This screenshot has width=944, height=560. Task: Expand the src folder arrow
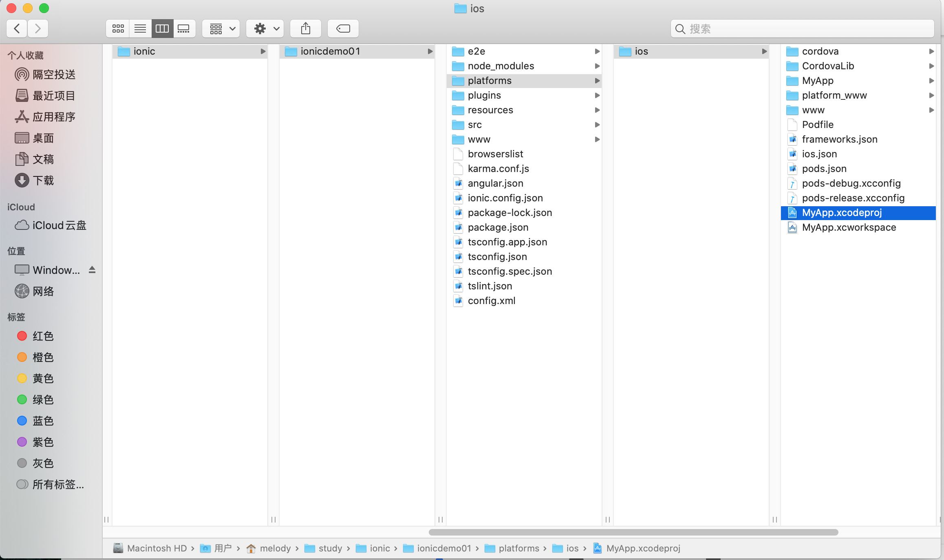point(597,125)
